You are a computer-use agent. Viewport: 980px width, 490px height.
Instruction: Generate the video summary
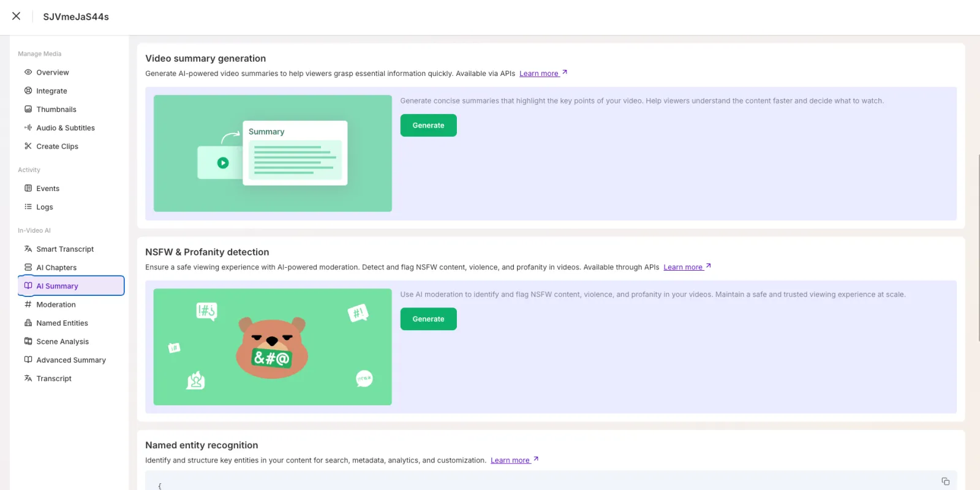click(428, 125)
